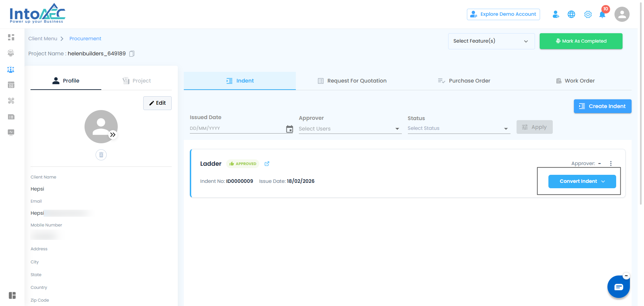Click indent number ID0000009
The height and width of the screenshot is (306, 644).
coord(239,181)
